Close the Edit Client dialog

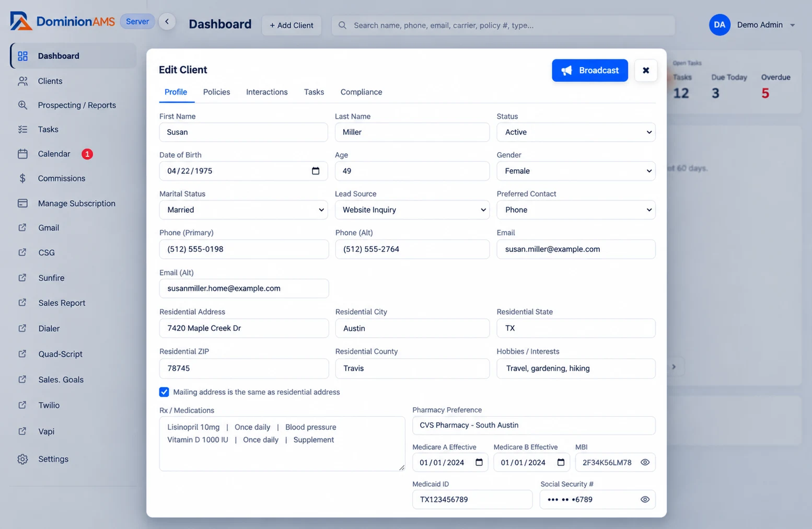tap(646, 71)
